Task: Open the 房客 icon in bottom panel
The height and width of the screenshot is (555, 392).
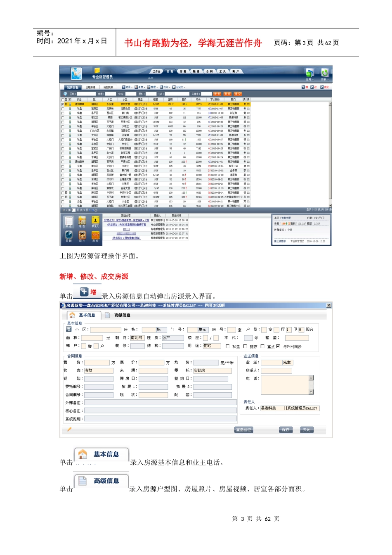Action: click(x=95, y=237)
